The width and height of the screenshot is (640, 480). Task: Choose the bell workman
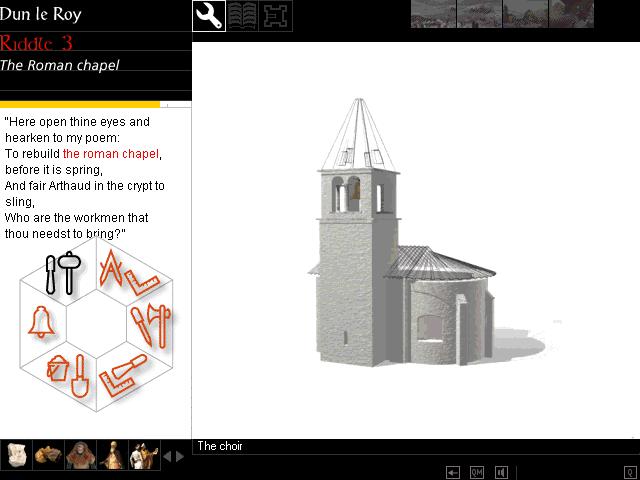click(x=41, y=322)
